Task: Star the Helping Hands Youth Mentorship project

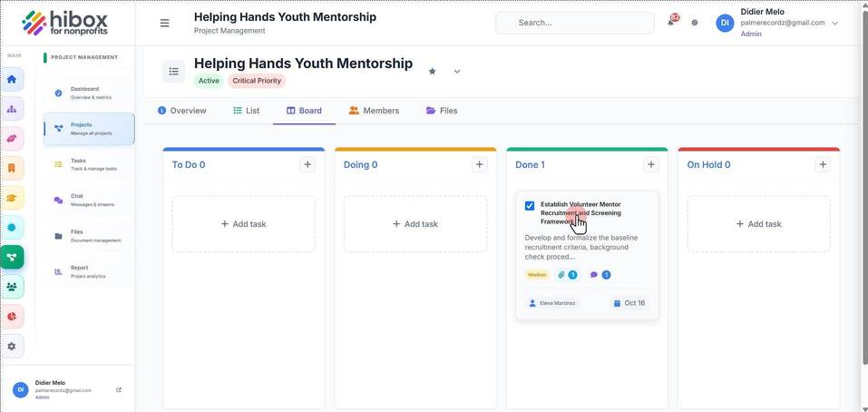Action: (433, 72)
